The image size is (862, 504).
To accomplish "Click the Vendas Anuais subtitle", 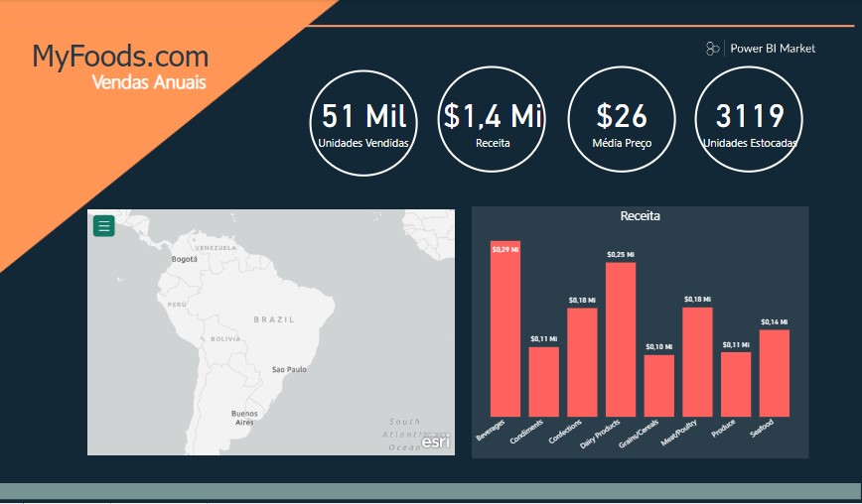I will pos(149,82).
